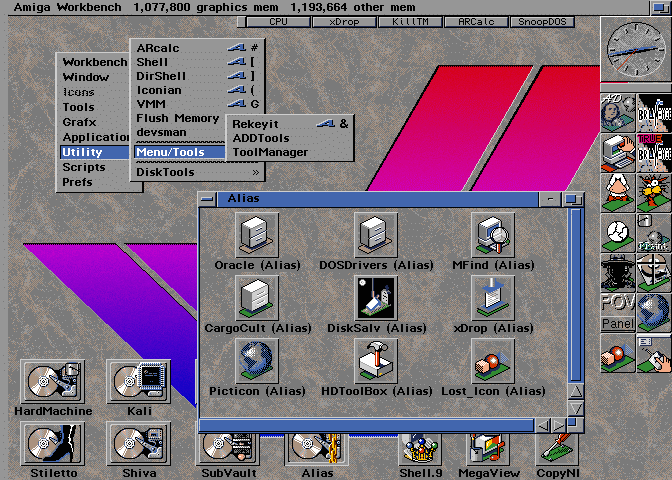The height and width of the screenshot is (480, 672).
Task: Click the Alias window down scroll arrow
Action: pos(576,408)
